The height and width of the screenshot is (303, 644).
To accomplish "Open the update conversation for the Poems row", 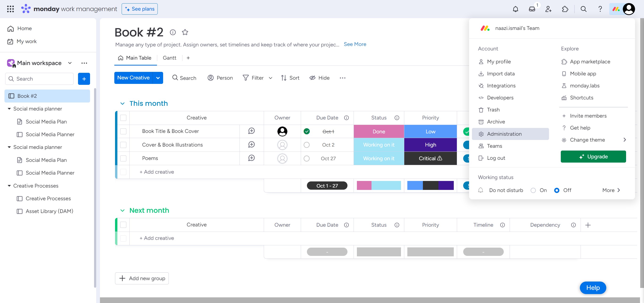I will pos(251,158).
